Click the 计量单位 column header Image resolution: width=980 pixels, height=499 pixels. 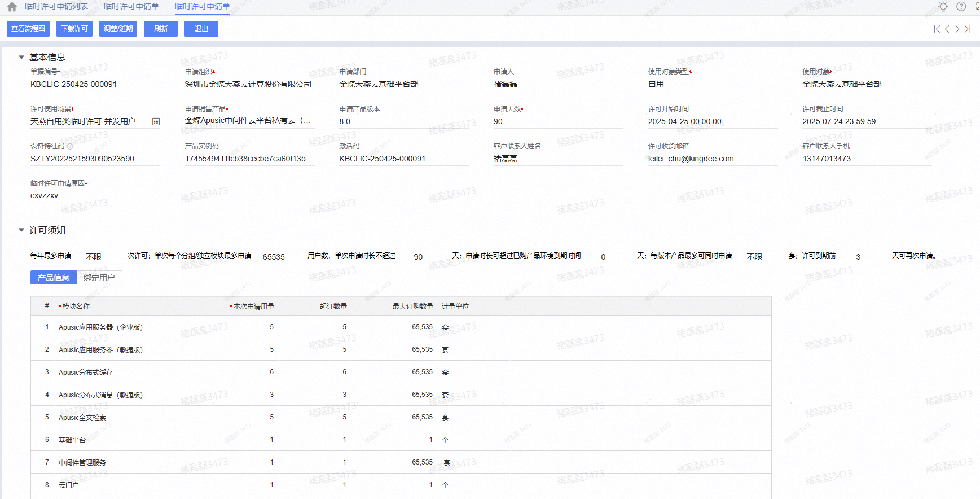click(x=455, y=307)
